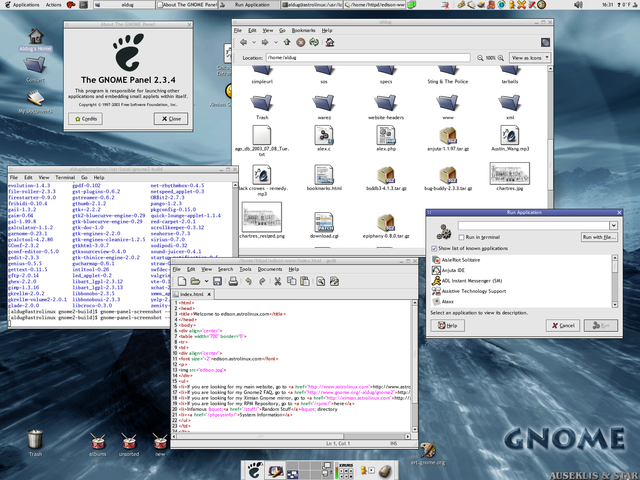
Task: Click the application list scrollbar in Run dialog
Action: (614, 281)
